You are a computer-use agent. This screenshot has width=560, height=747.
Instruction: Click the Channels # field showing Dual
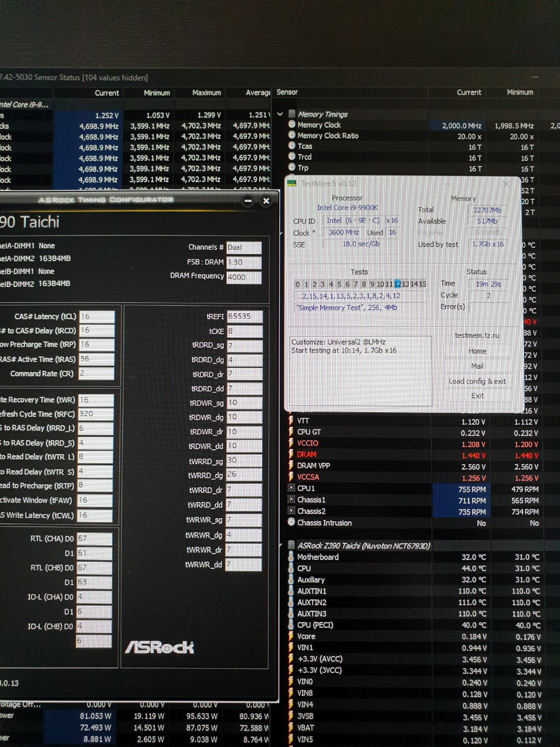244,247
